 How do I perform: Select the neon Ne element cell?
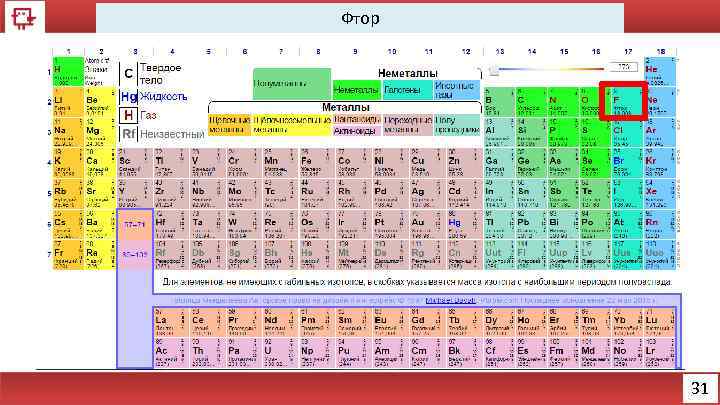[x=660, y=102]
